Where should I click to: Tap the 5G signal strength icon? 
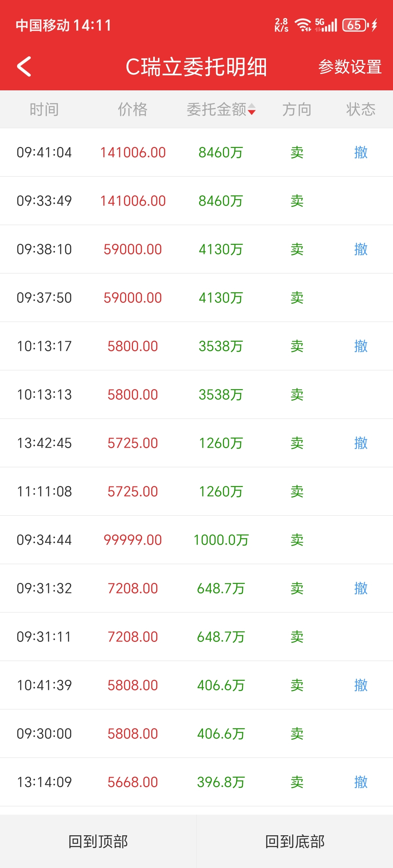point(326,25)
